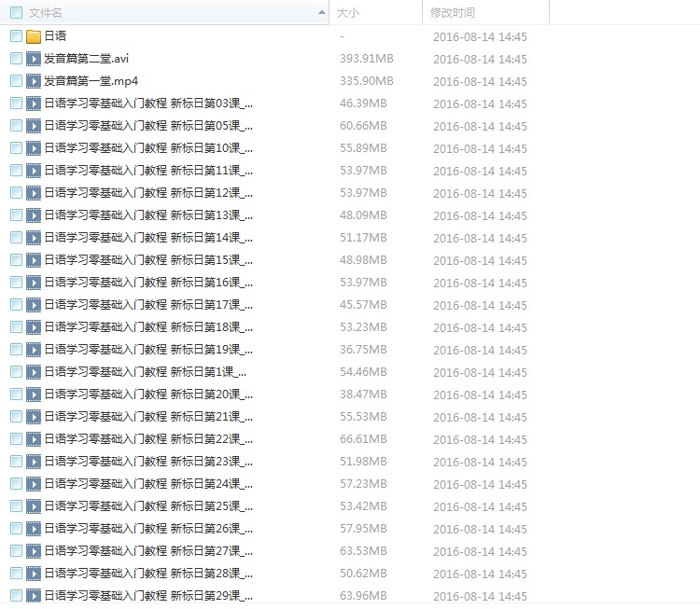Click the video icon of 新标日第29课

34,596
